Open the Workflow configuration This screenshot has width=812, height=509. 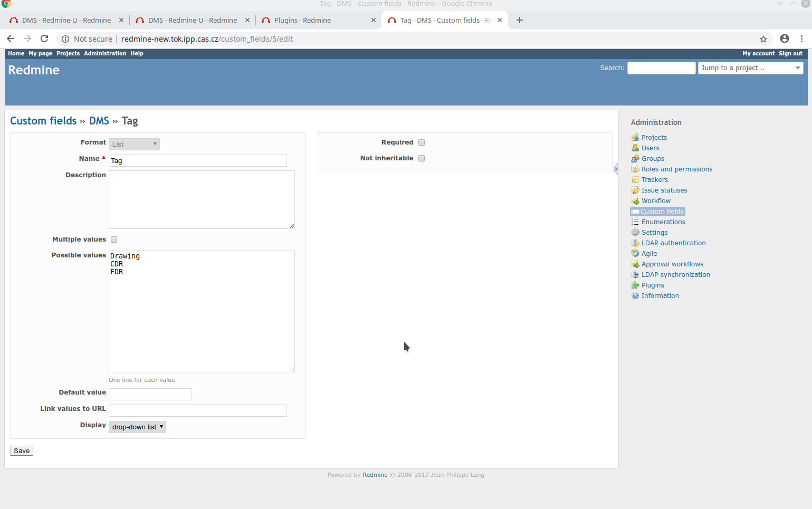click(655, 200)
